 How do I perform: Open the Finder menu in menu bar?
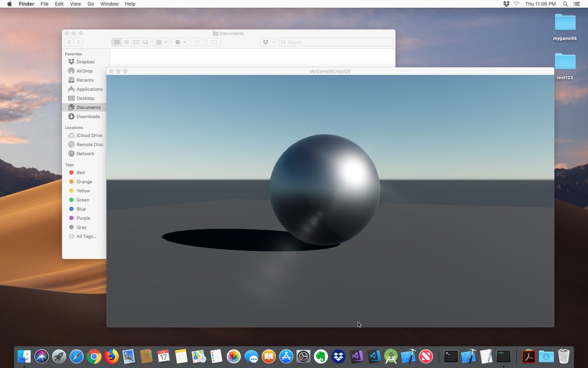(x=26, y=4)
